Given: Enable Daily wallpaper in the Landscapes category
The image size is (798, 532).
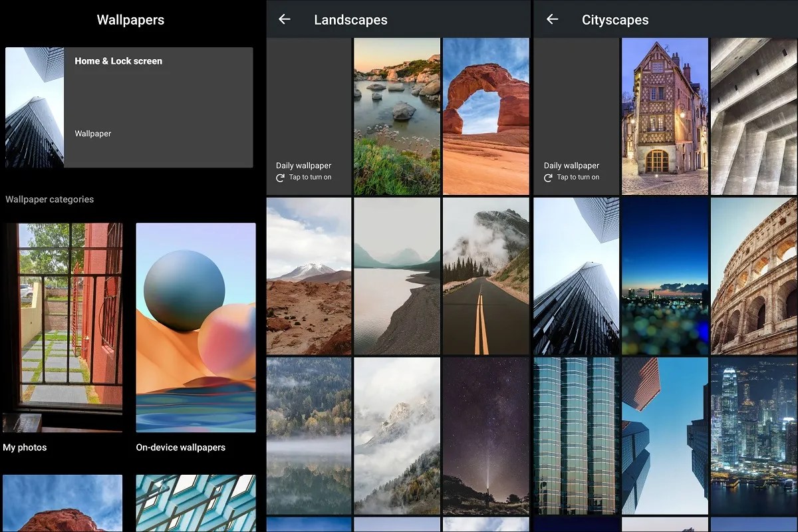Looking at the screenshot, I should (308, 116).
